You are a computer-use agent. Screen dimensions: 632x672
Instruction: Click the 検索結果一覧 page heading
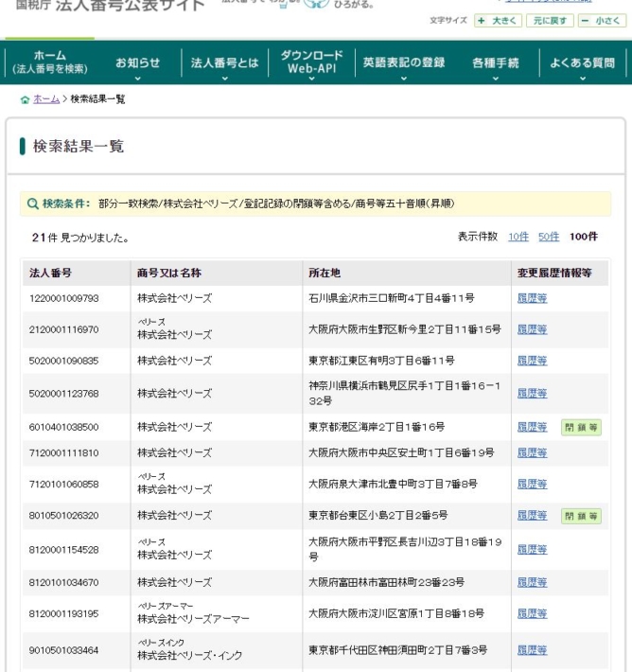point(79,147)
